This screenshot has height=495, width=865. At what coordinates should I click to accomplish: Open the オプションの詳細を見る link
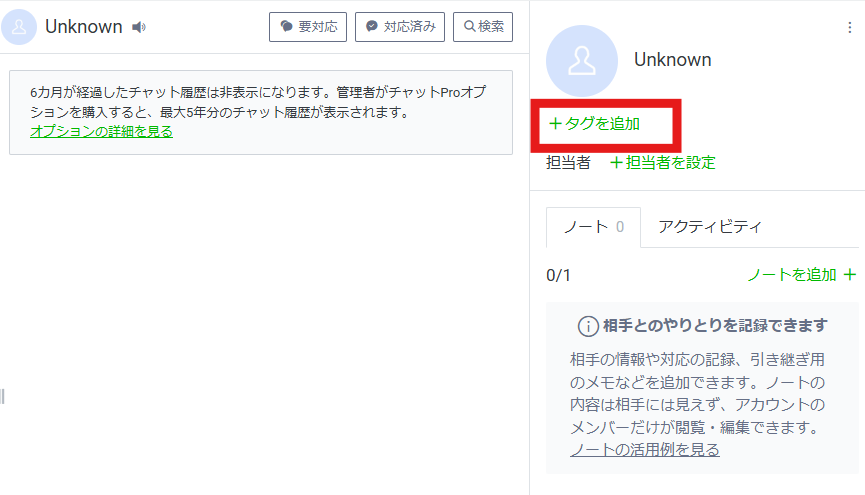pos(101,131)
